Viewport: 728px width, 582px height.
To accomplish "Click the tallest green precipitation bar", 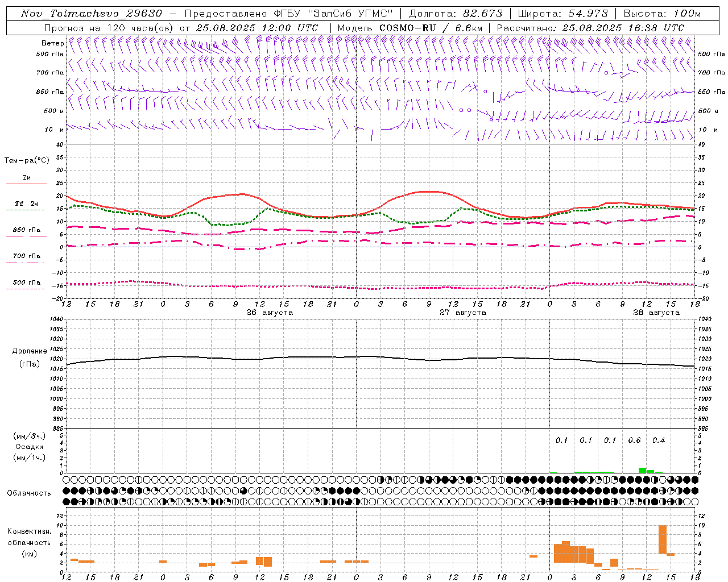I will [x=642, y=470].
